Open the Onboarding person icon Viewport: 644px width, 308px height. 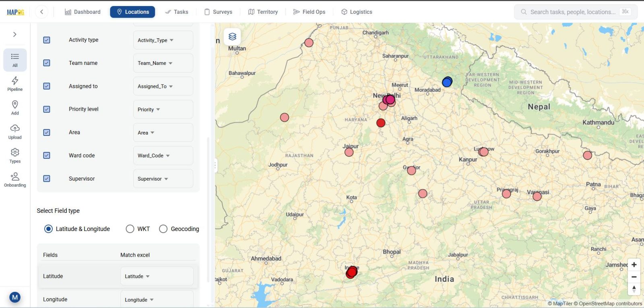(15, 180)
